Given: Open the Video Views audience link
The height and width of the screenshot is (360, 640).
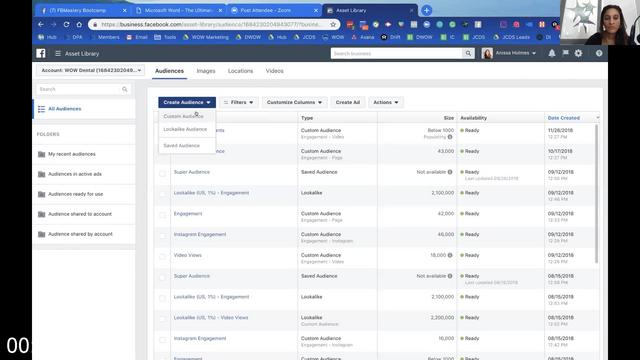Looking at the screenshot, I should tap(187, 255).
